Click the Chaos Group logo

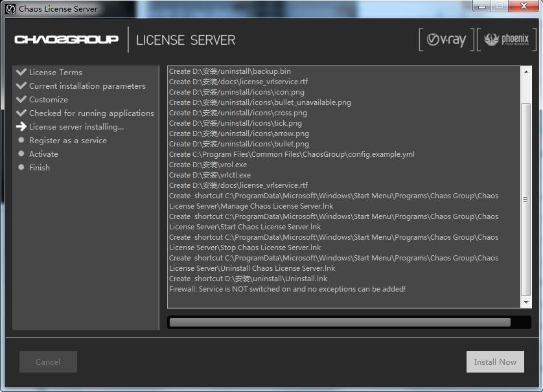point(67,40)
